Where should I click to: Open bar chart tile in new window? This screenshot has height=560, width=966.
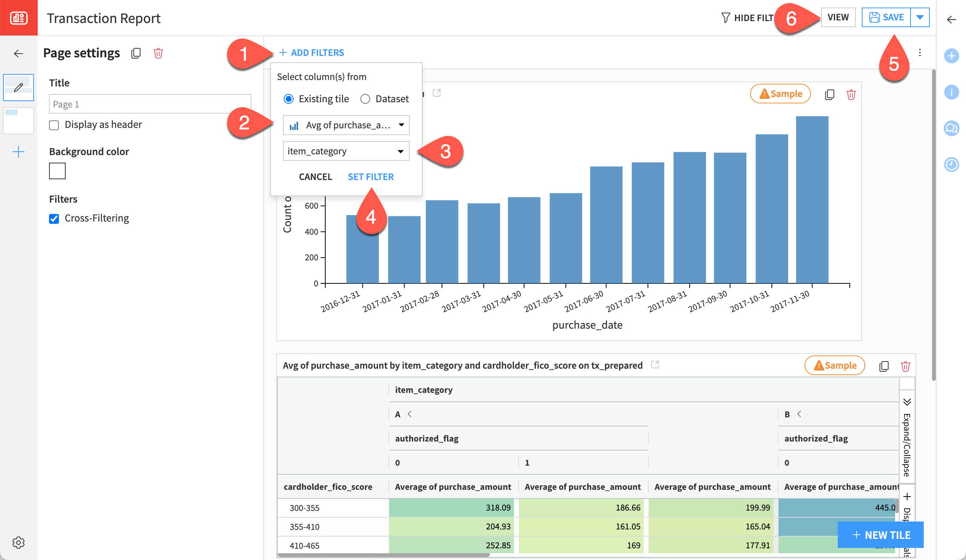(437, 93)
